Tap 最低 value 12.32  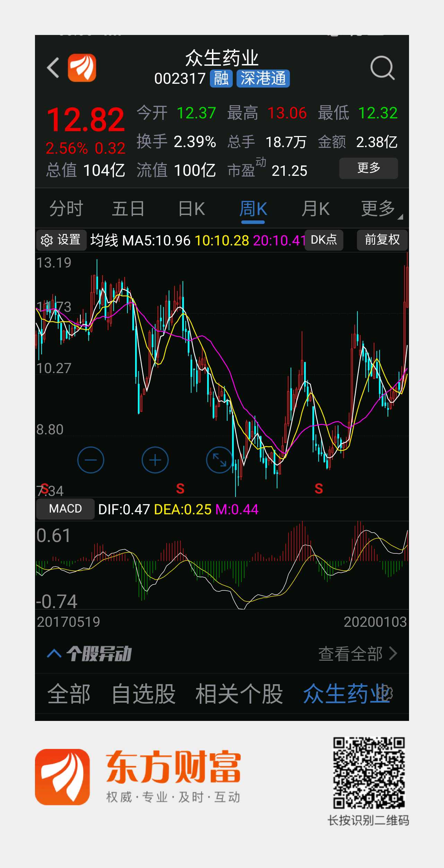pos(378,113)
